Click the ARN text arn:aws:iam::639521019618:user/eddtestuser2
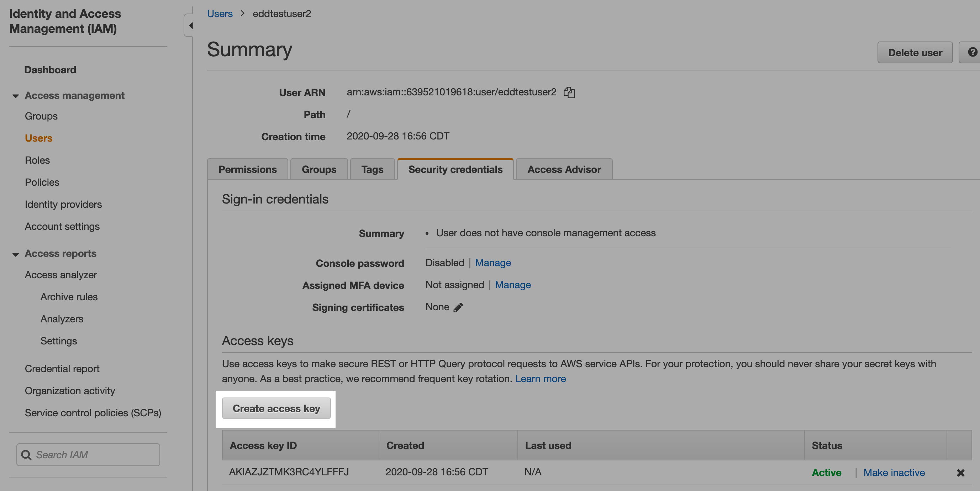 click(x=451, y=92)
